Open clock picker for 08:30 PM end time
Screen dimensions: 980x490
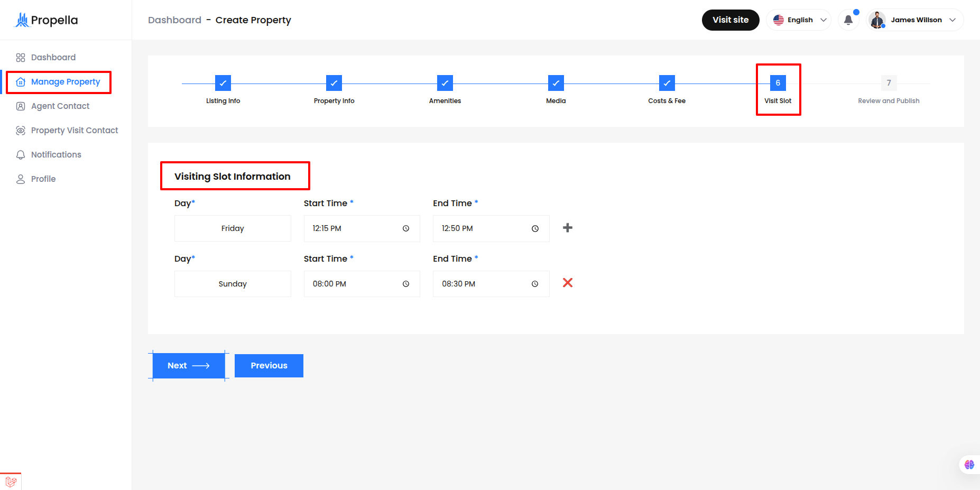pos(535,284)
